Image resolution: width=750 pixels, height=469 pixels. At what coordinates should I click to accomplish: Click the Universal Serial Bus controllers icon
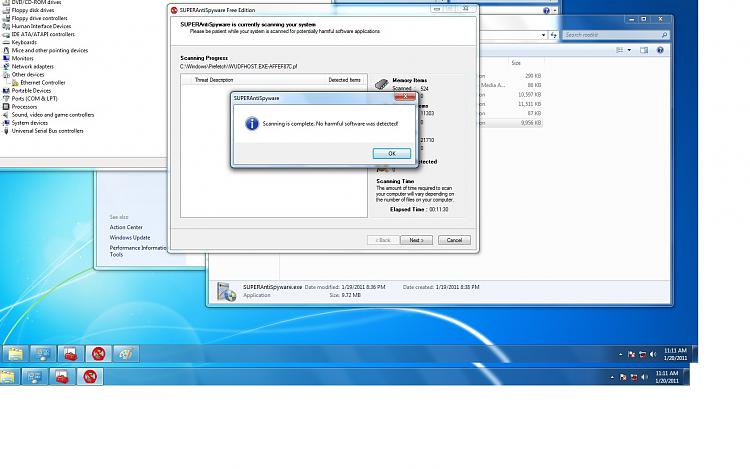(6, 131)
